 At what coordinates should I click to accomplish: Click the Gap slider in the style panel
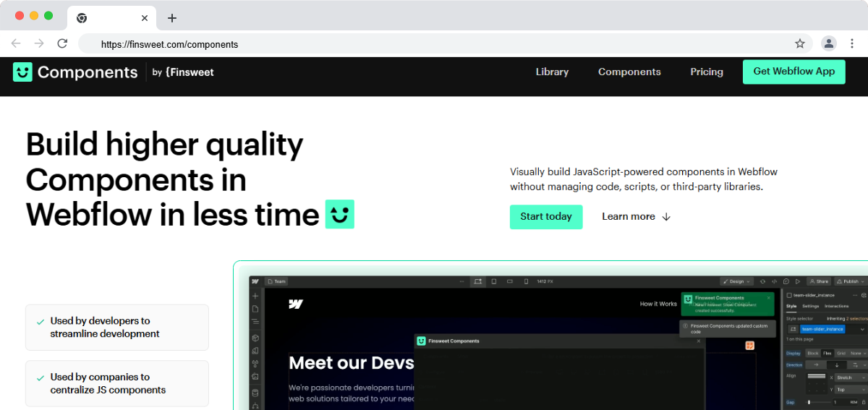[x=819, y=402]
